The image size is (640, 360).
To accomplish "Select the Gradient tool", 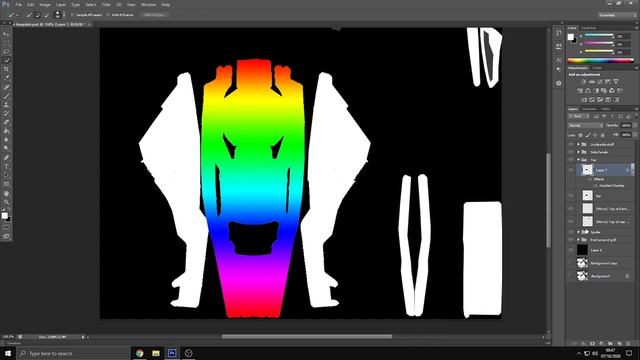I will click(x=6, y=131).
